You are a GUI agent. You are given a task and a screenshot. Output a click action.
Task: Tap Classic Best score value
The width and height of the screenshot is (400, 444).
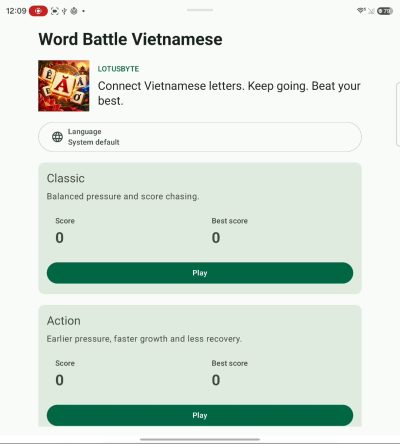point(216,238)
